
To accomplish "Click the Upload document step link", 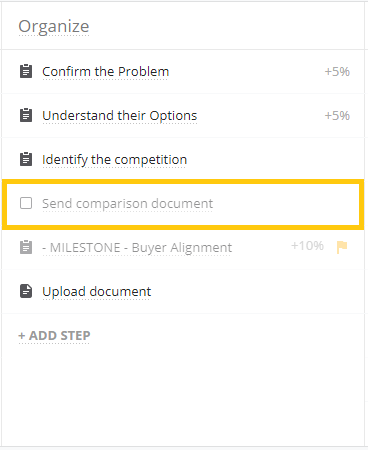I will click(97, 292).
